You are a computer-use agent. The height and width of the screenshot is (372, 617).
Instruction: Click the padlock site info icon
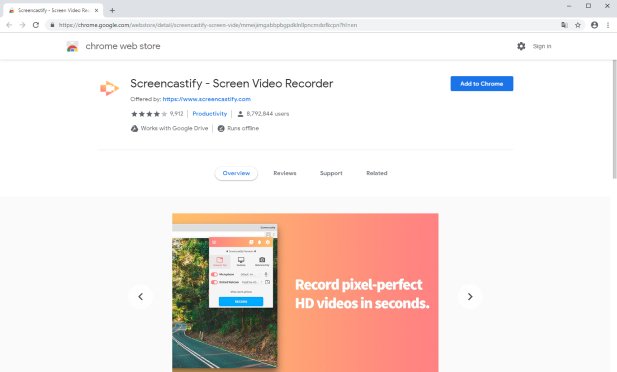coord(52,25)
